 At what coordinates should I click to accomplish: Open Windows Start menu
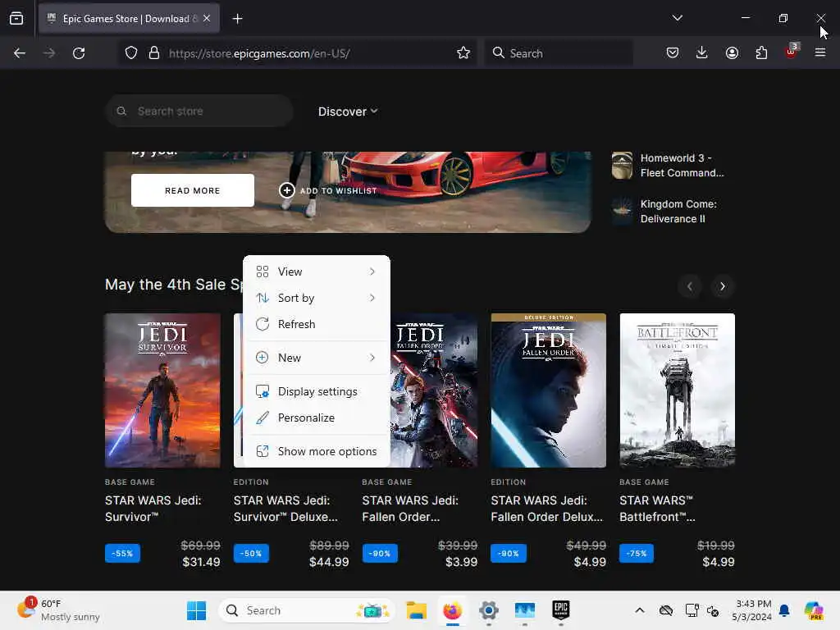pyautogui.click(x=196, y=610)
